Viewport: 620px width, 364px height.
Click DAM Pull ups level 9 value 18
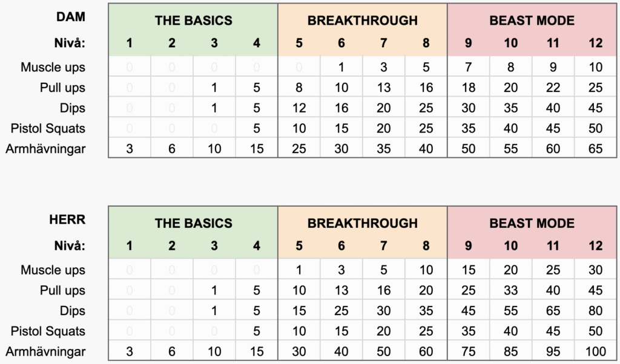click(468, 88)
